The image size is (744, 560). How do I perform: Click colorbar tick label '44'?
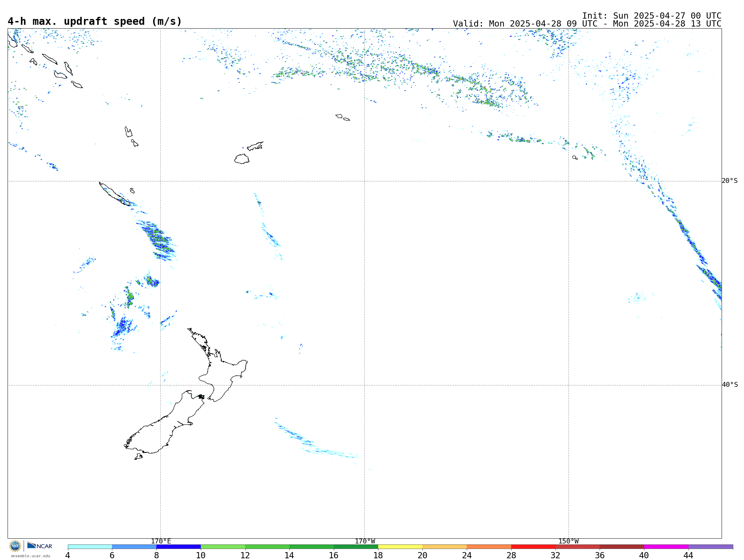click(x=689, y=555)
